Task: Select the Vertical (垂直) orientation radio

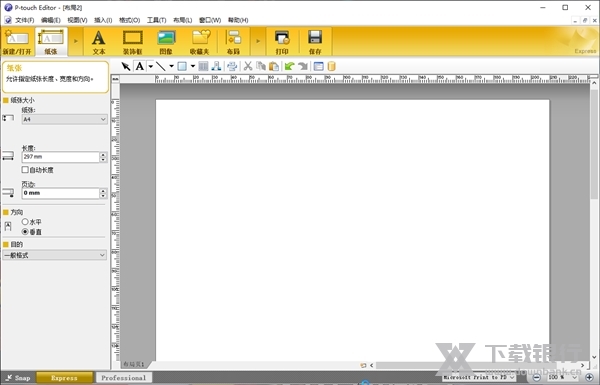Action: [x=25, y=232]
